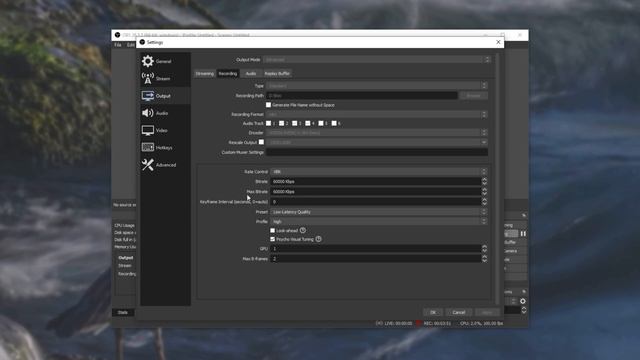Close the Settings dialog with the X

(498, 42)
